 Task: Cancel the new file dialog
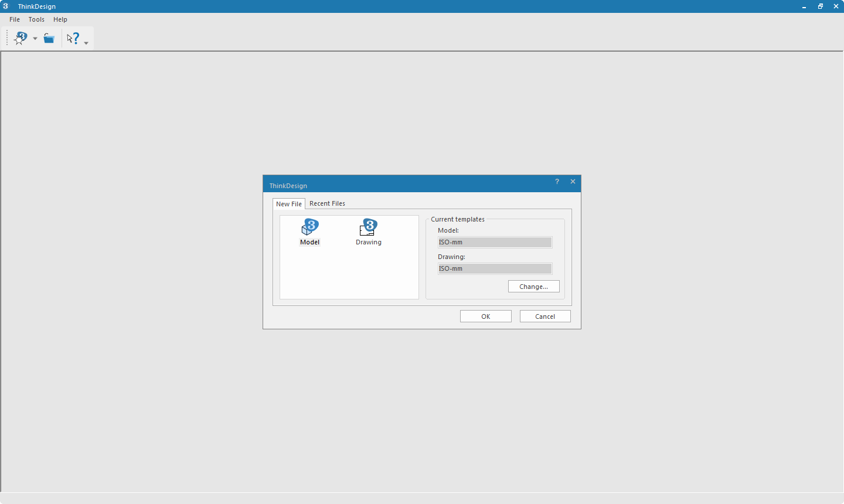point(545,316)
